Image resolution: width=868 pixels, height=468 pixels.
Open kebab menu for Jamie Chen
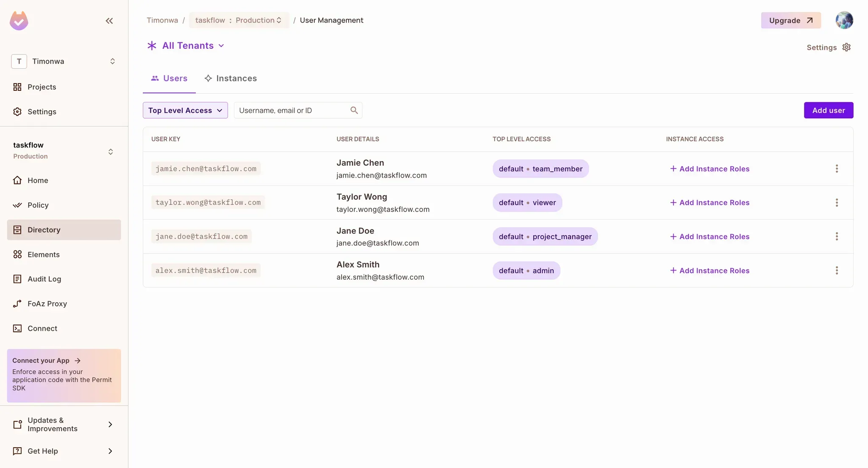(836, 169)
